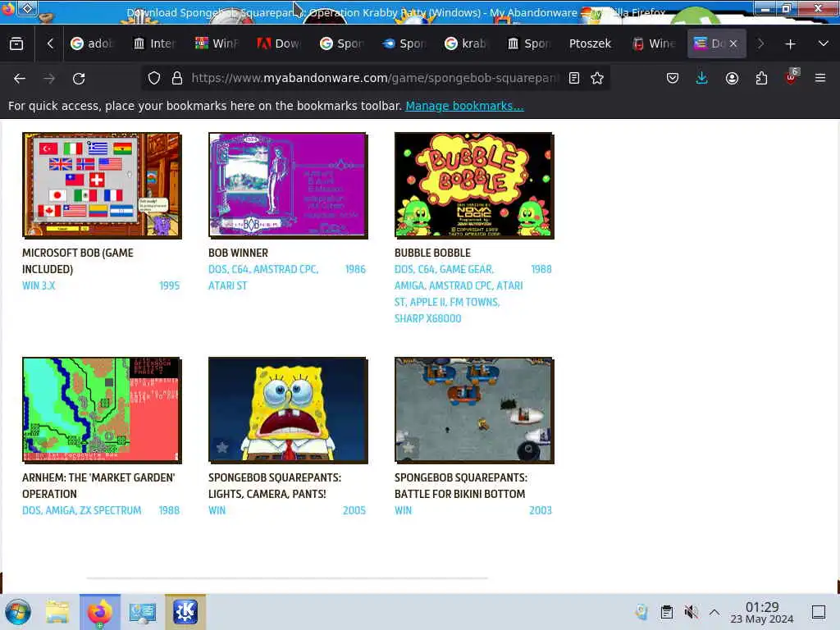Viewport: 840px width, 630px height.
Task: Open the tracking protection shield icon
Action: pos(154,78)
